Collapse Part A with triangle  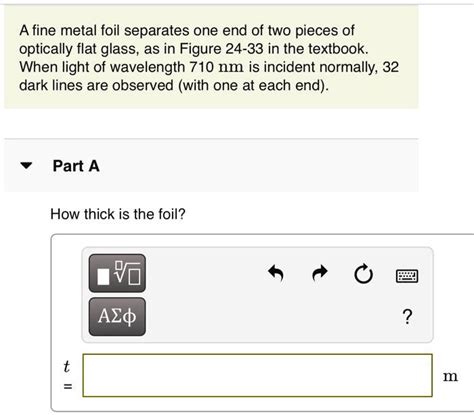(x=26, y=165)
